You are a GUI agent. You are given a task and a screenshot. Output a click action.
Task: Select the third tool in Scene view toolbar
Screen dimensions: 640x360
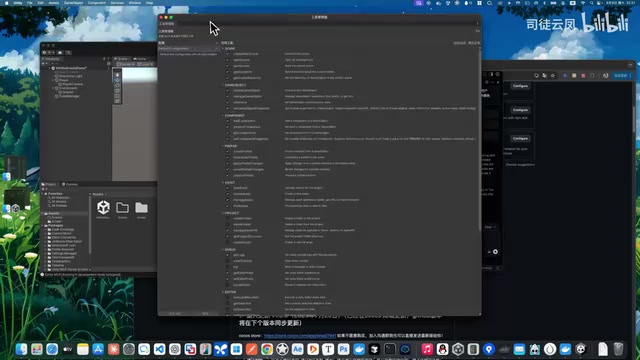coord(117,86)
